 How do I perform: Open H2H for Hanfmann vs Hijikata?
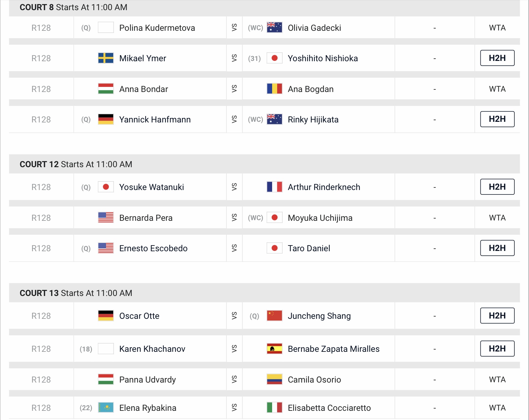click(497, 119)
